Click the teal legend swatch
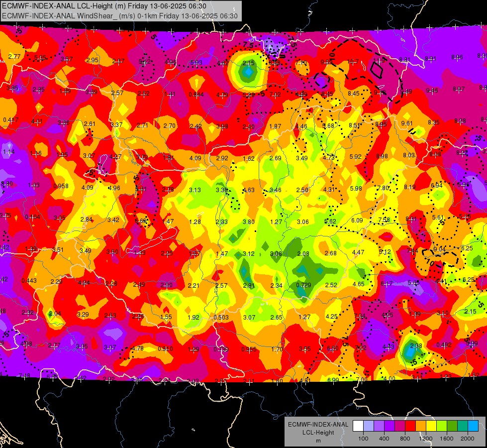The width and height of the screenshot is (487, 448). tap(463, 426)
